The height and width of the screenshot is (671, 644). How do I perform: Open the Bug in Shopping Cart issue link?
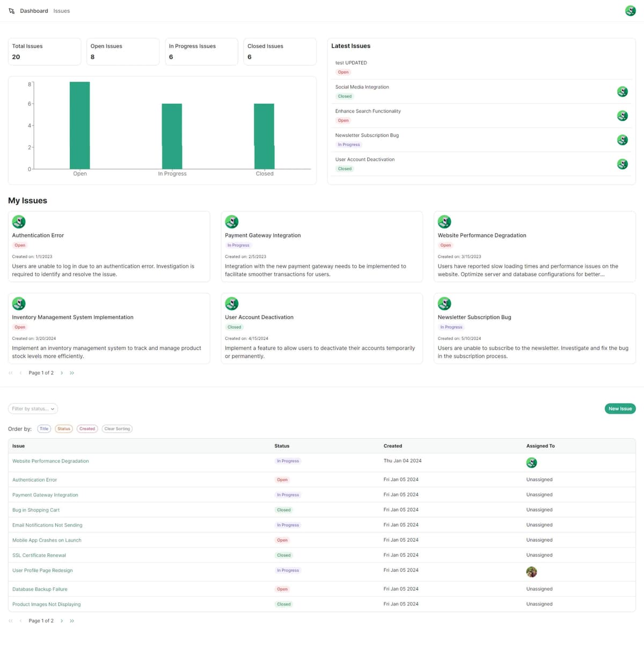(x=36, y=510)
